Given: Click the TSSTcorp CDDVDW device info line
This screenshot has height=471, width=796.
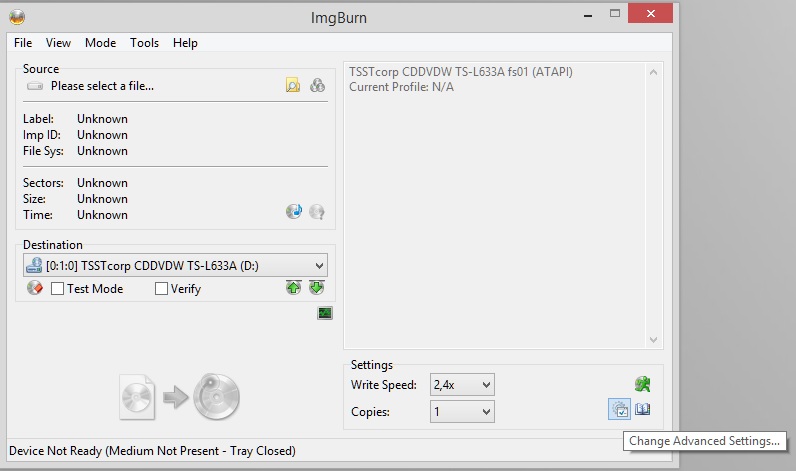Looking at the screenshot, I should (461, 72).
